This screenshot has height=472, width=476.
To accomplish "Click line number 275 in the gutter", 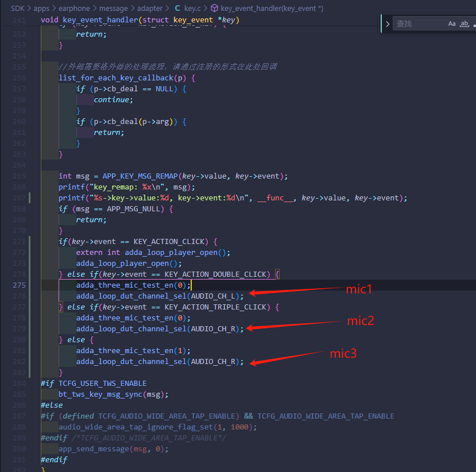I will [x=19, y=285].
